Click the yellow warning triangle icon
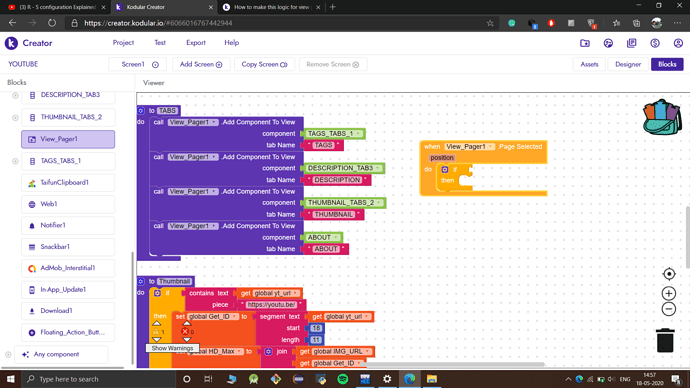 tap(156, 332)
